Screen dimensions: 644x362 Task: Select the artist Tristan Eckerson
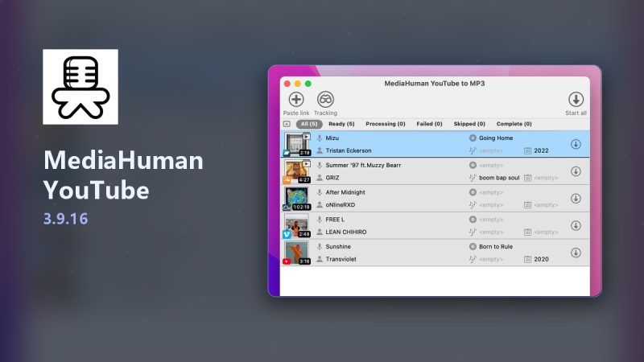coord(349,150)
